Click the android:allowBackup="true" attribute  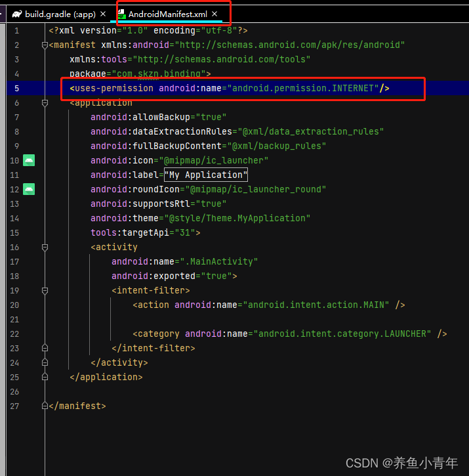point(158,117)
